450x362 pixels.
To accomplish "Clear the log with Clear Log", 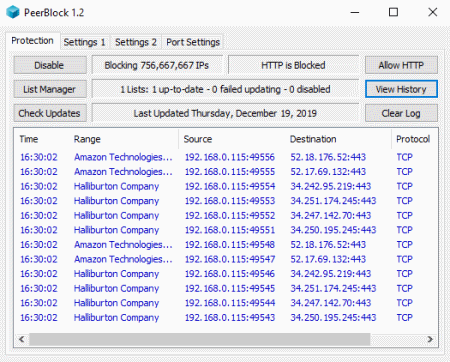I will pos(401,113).
